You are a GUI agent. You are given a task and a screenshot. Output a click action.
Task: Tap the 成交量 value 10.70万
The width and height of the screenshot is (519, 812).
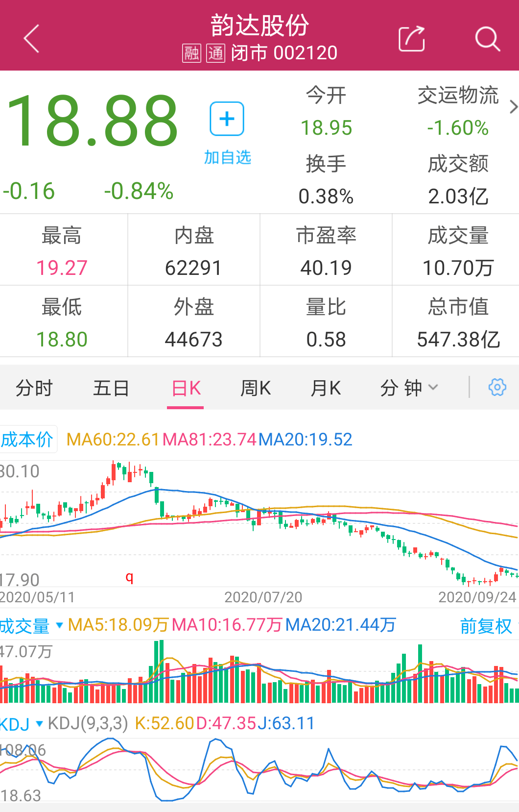click(x=458, y=268)
